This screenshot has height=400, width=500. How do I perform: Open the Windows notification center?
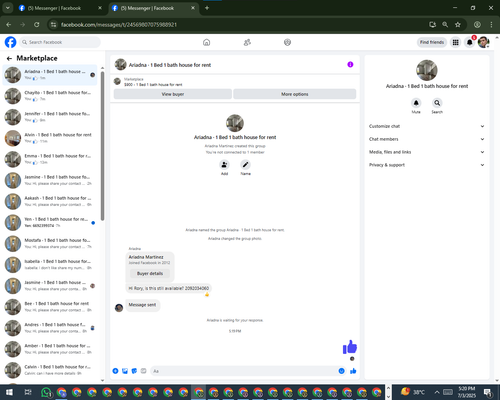(488, 392)
